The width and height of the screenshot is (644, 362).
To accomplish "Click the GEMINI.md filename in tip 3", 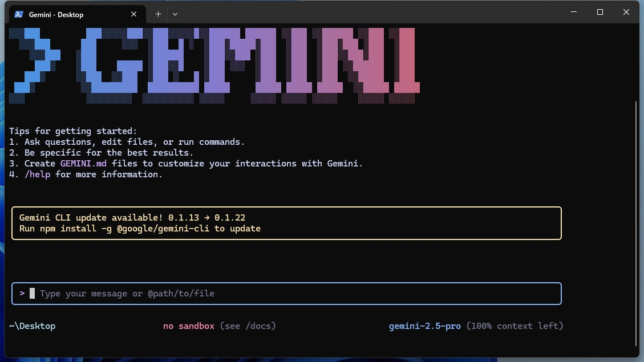I will (x=84, y=163).
